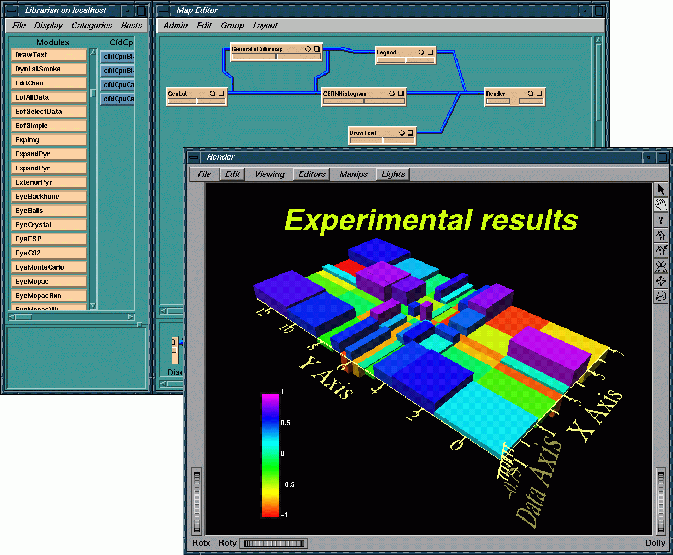Image resolution: width=673 pixels, height=555 pixels.
Task: Open the Editors menu in Render window
Action: [311, 174]
